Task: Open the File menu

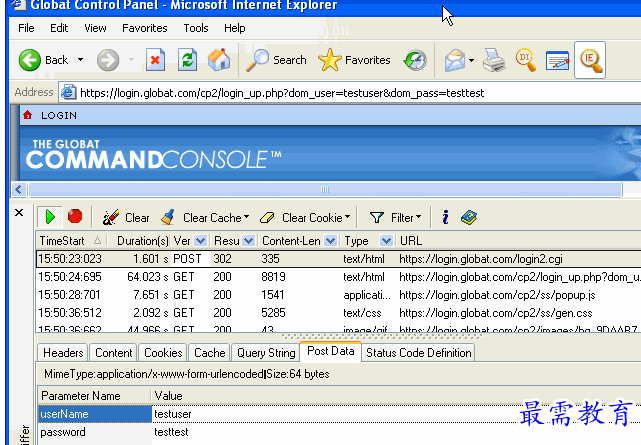Action: coord(26,28)
